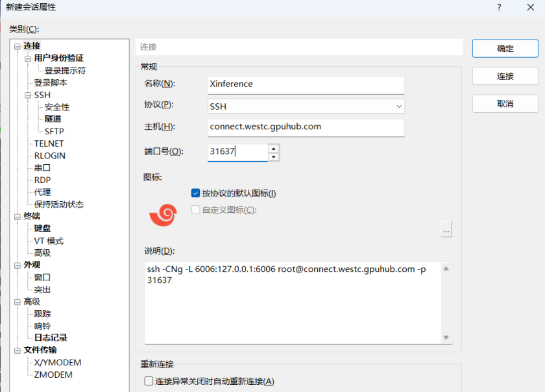Select X/YMODEM tree item

pos(58,363)
